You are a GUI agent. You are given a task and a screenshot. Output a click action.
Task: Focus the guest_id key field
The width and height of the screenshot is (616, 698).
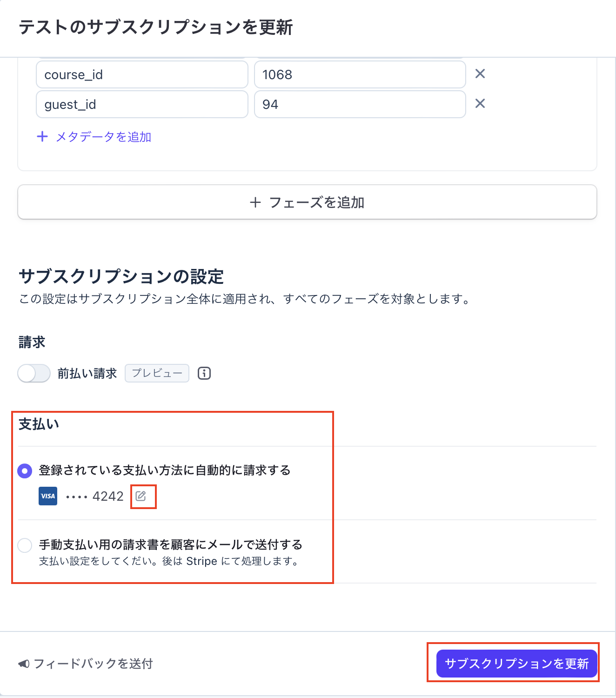point(142,104)
